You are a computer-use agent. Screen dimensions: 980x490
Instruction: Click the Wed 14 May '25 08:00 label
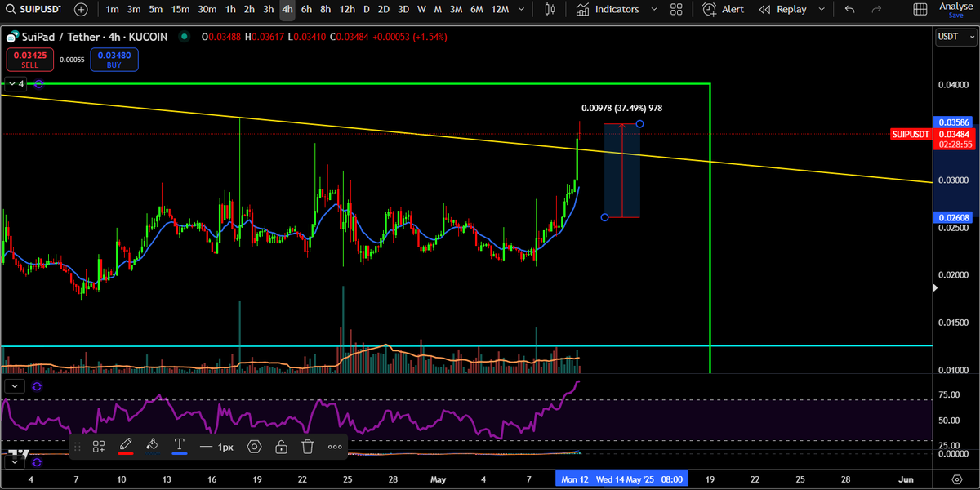pyautogui.click(x=641, y=479)
